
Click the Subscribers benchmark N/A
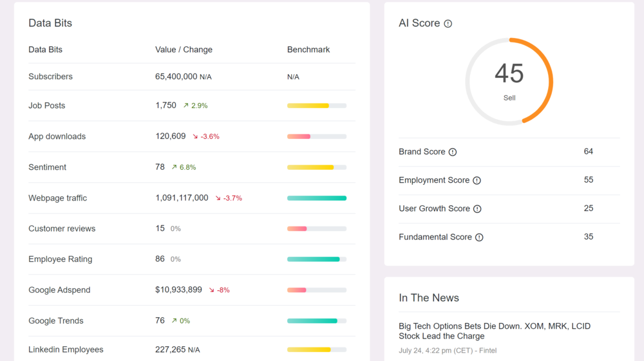[293, 77]
